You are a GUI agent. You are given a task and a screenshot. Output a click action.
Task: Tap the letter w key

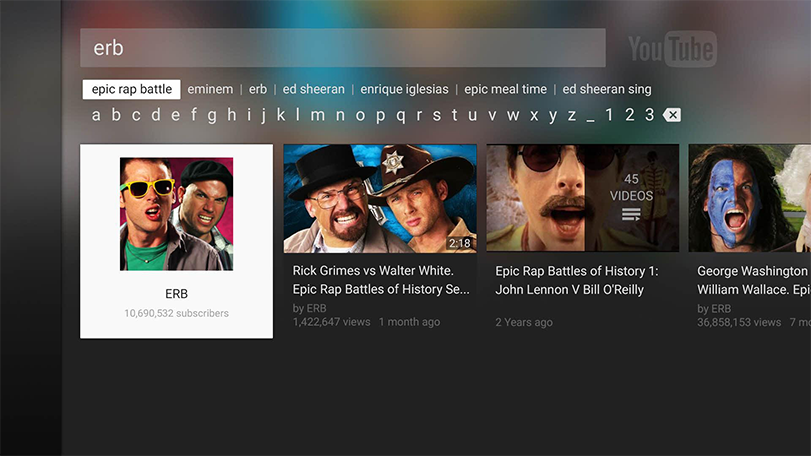coord(513,115)
